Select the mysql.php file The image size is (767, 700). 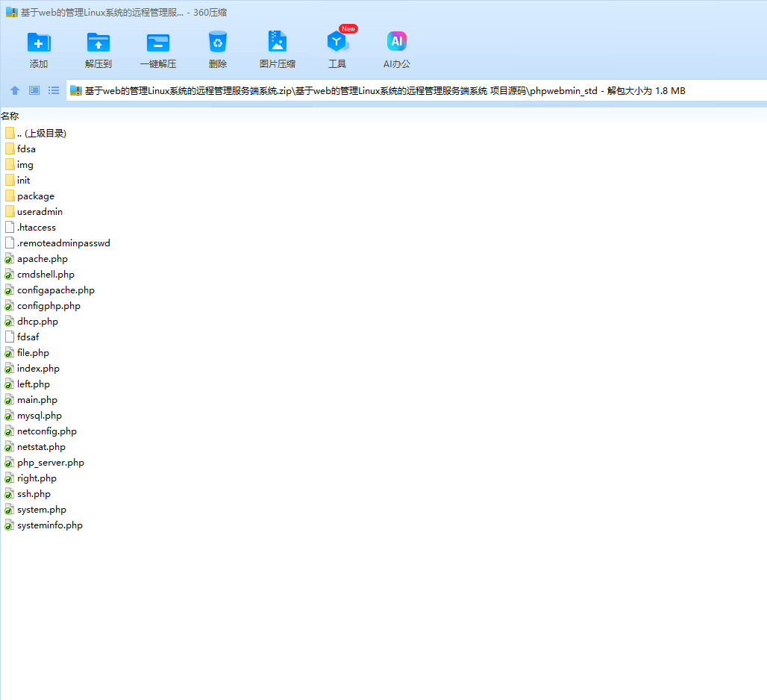point(34,415)
